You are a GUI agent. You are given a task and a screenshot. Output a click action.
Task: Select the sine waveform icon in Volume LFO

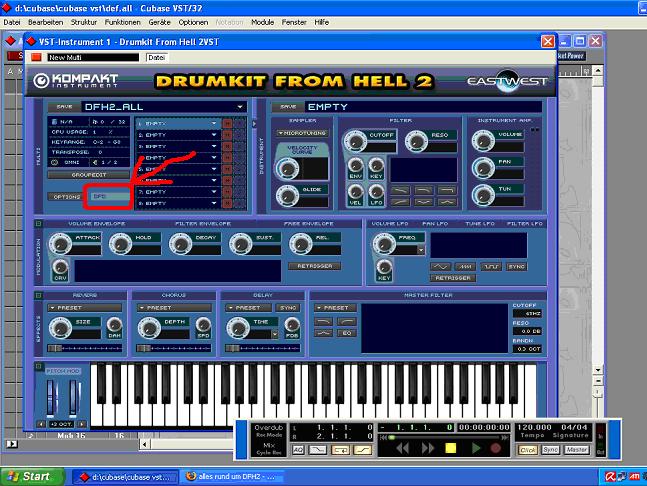coord(440,267)
